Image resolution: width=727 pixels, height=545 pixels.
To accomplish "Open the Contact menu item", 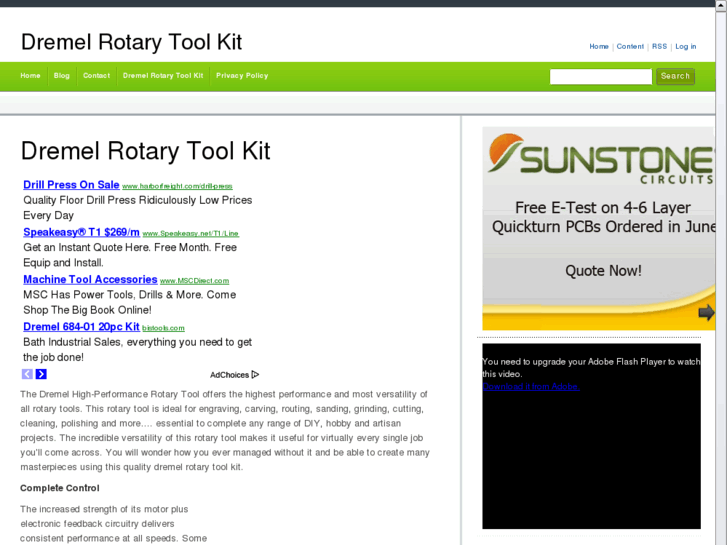I will 96,76.
